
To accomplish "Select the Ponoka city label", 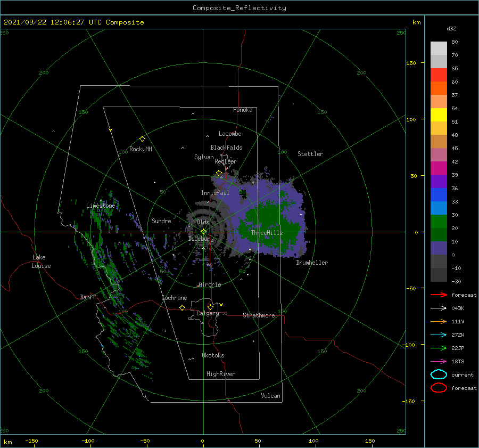I will pos(243,110).
